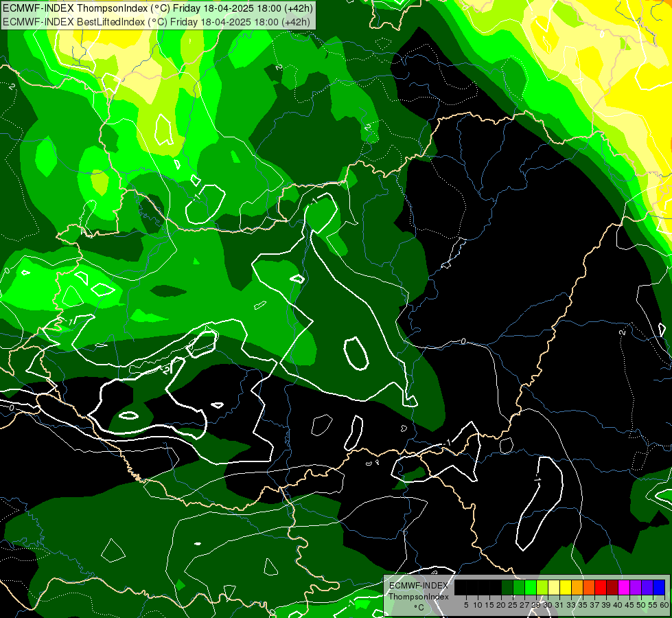
Task: Click the legend value 33
Action: [571, 605]
